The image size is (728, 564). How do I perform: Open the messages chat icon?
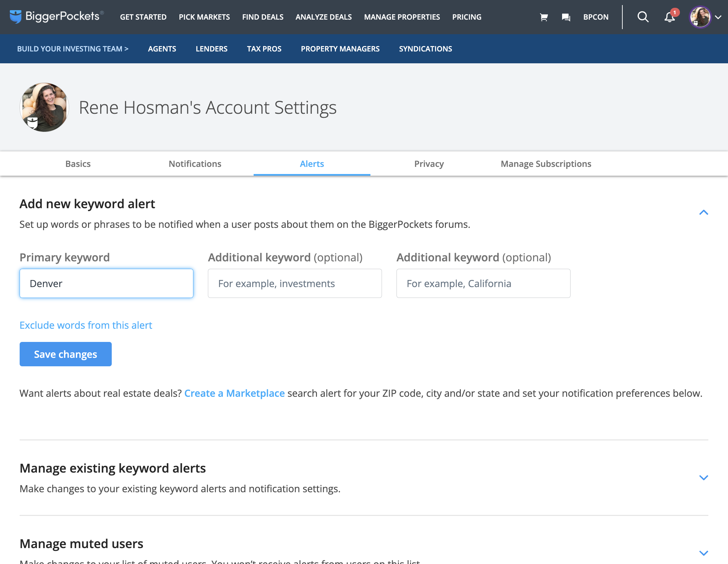tap(566, 17)
